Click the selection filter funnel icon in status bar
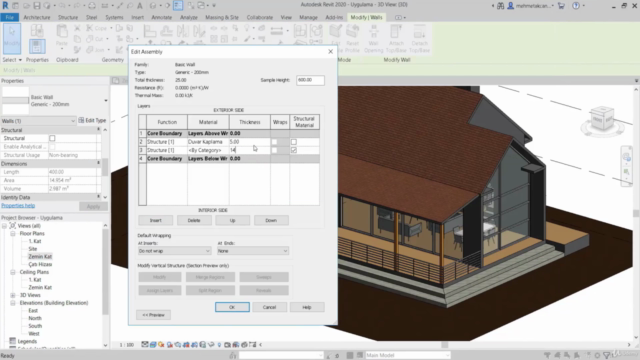The height and width of the screenshot is (360, 640). (607, 355)
